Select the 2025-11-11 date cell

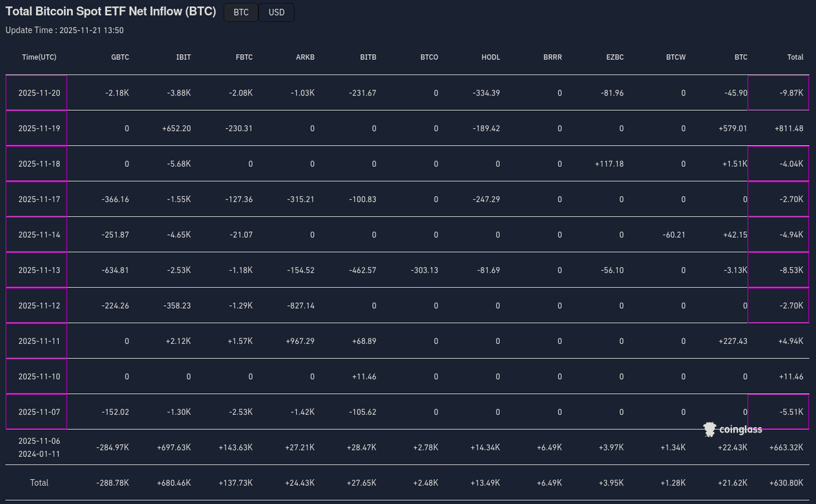point(36,341)
